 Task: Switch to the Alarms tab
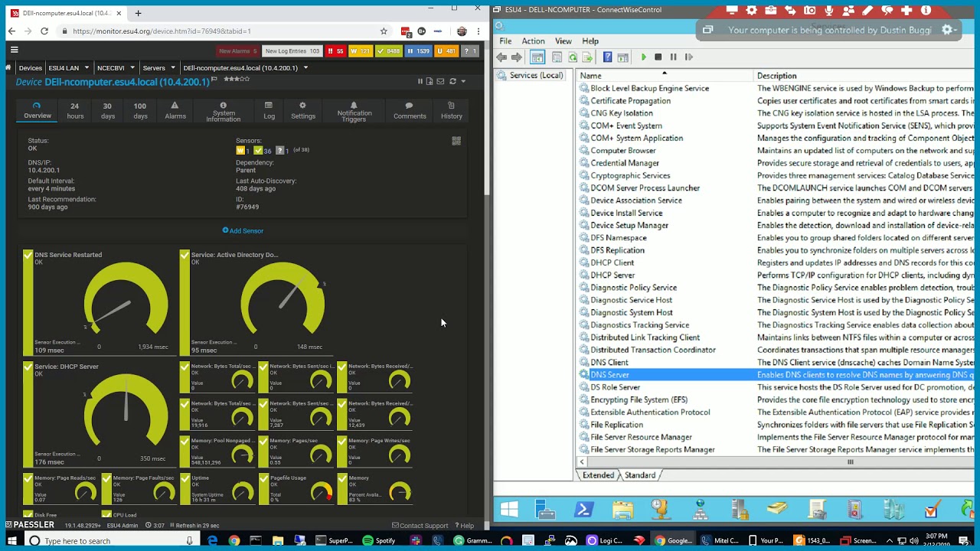pyautogui.click(x=175, y=111)
